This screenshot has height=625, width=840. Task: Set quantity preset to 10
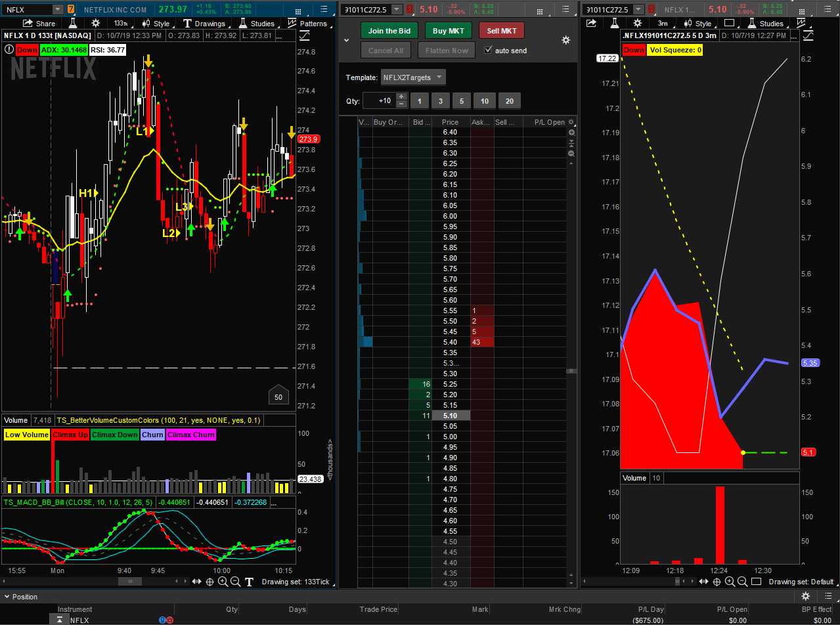[x=484, y=100]
